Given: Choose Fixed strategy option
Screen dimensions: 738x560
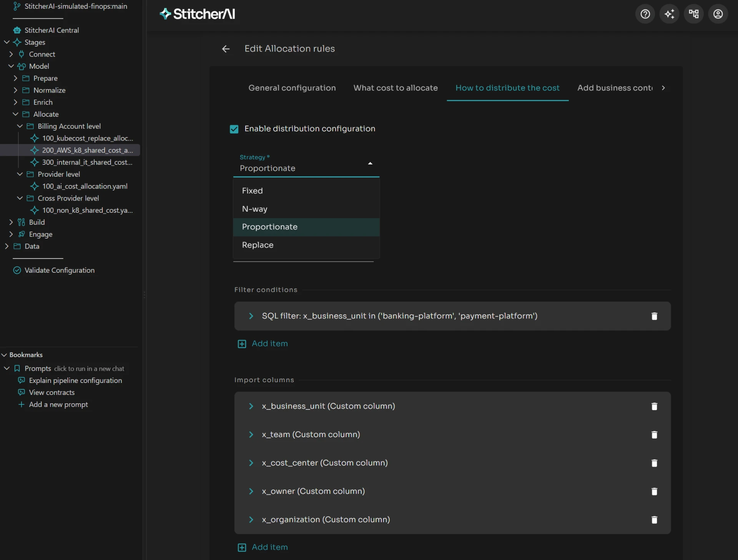Looking at the screenshot, I should point(306,191).
